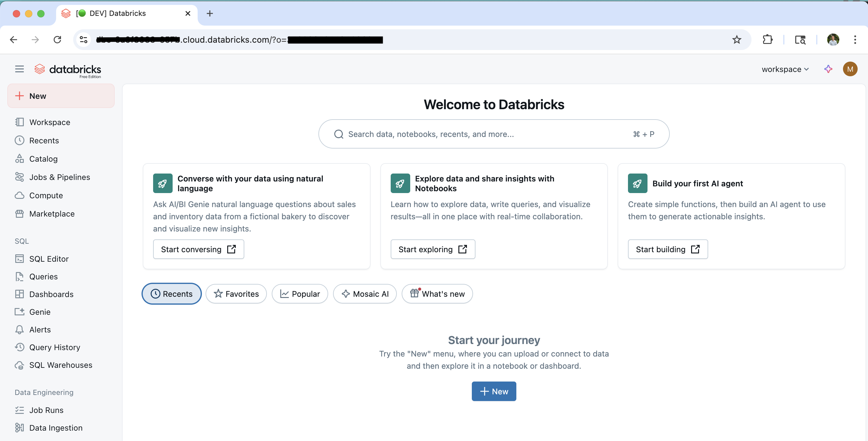Image resolution: width=868 pixels, height=441 pixels.
Task: Click the SQL section label
Action: [22, 241]
